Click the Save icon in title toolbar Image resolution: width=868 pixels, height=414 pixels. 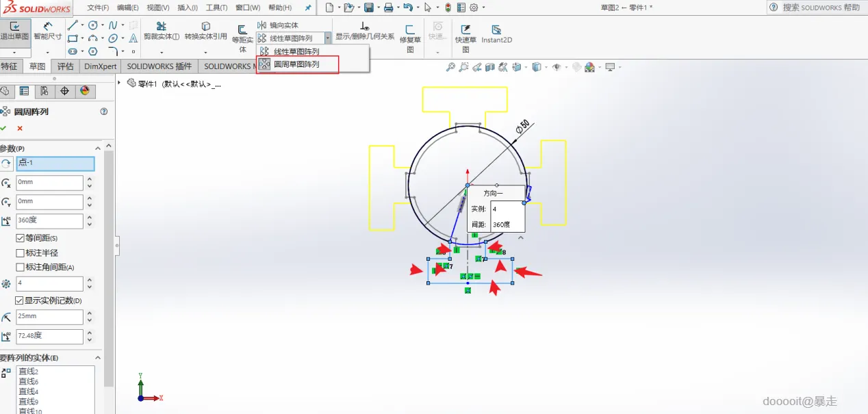coord(369,8)
